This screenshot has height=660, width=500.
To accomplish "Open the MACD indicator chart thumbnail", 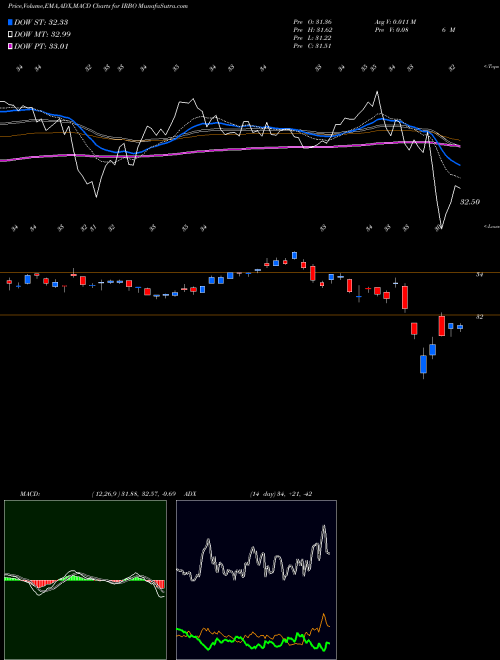I will point(85,580).
